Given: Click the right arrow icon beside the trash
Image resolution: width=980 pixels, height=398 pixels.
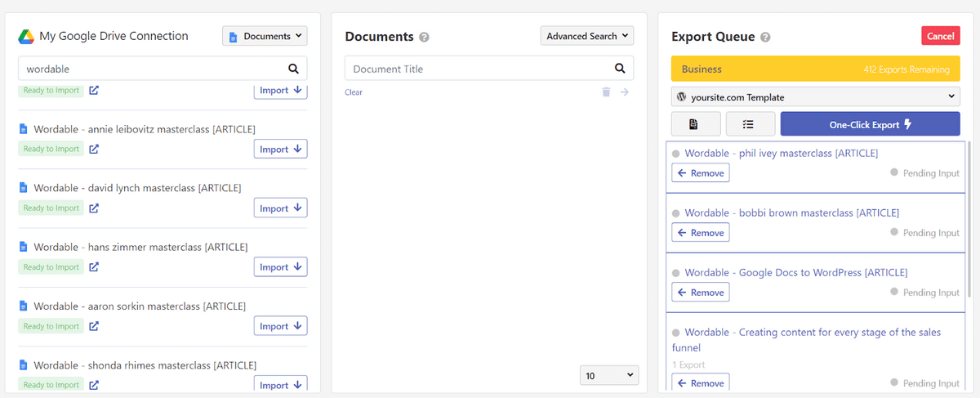Looking at the screenshot, I should 625,92.
